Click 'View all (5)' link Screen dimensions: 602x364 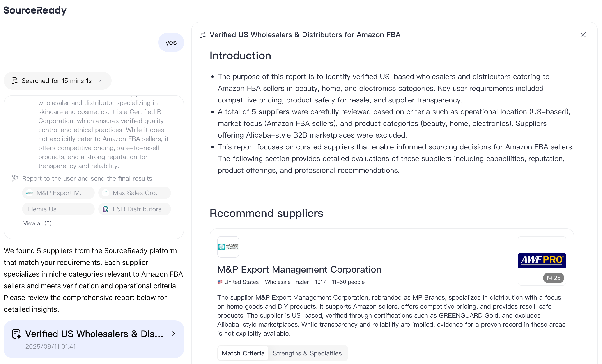coord(37,223)
